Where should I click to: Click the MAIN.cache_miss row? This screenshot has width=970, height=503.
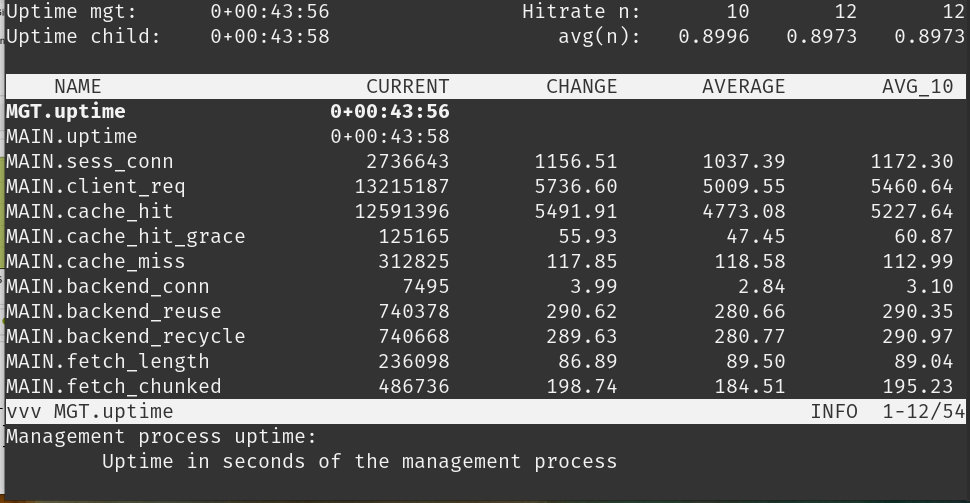pyautogui.click(x=96, y=262)
